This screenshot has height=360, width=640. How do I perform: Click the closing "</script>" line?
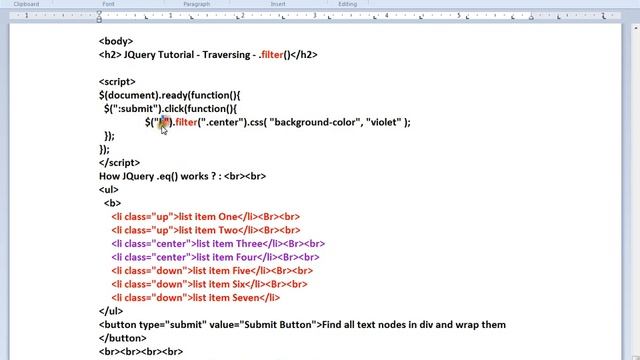tap(119, 162)
